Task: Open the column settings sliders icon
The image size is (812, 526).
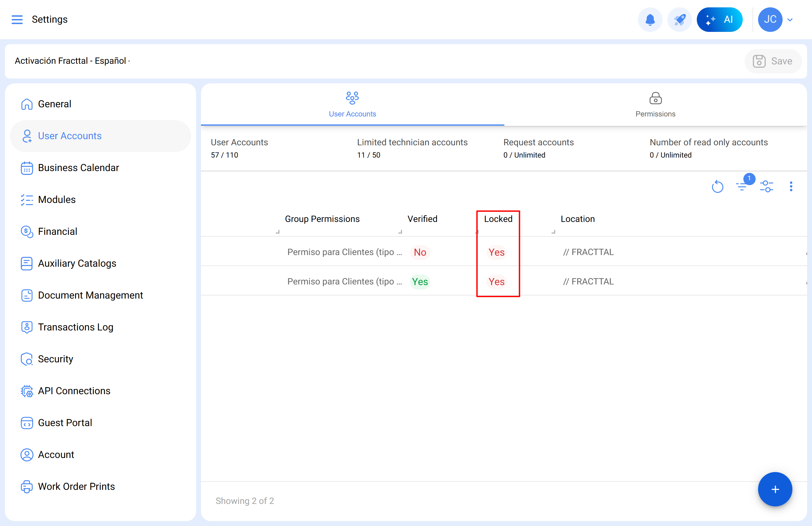Action: [x=766, y=186]
